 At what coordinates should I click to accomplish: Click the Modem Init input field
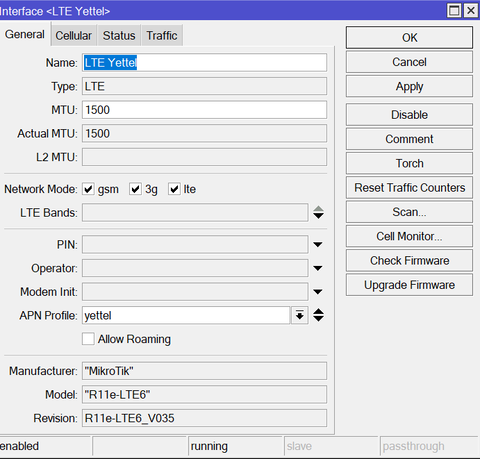pos(195,292)
